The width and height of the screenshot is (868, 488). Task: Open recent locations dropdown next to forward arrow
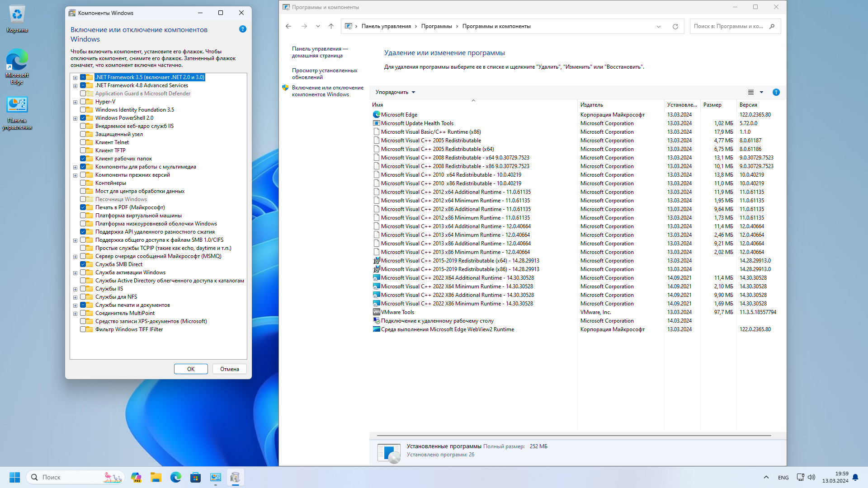[318, 26]
